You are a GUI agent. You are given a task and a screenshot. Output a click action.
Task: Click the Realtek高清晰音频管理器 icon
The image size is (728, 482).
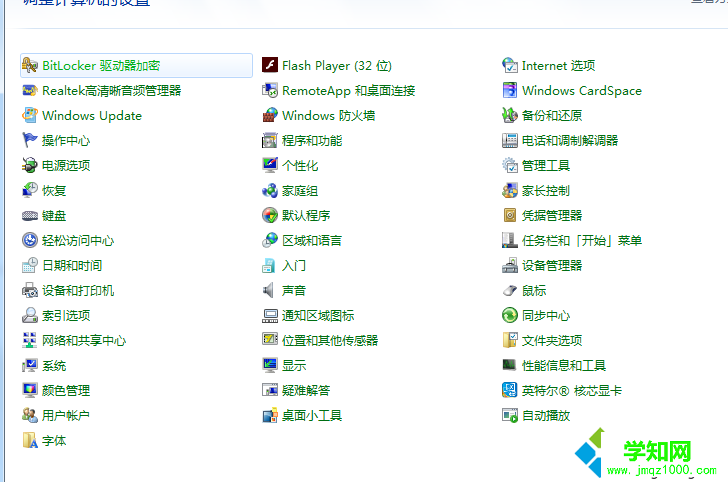point(30,91)
